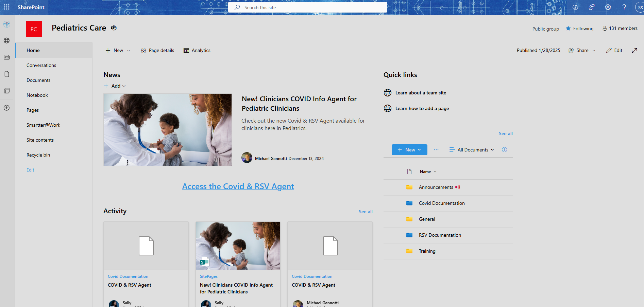Open My files icon in left rail
The image size is (644, 307).
click(x=6, y=74)
